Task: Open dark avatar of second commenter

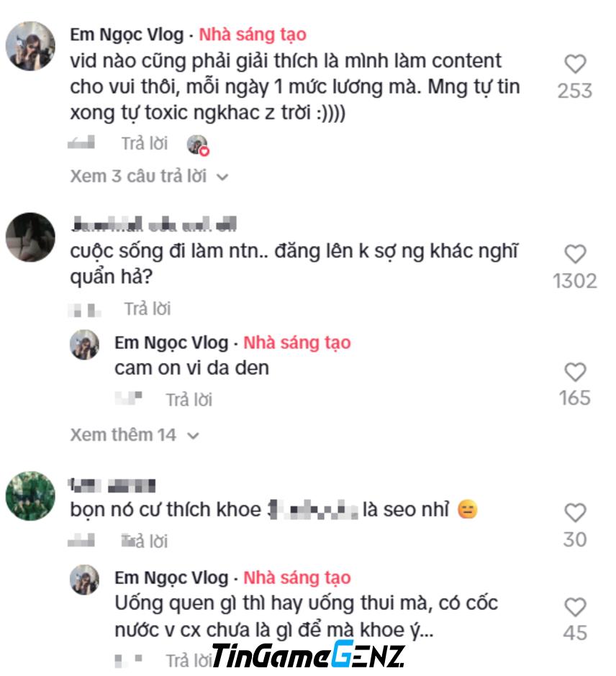Action: (30, 237)
